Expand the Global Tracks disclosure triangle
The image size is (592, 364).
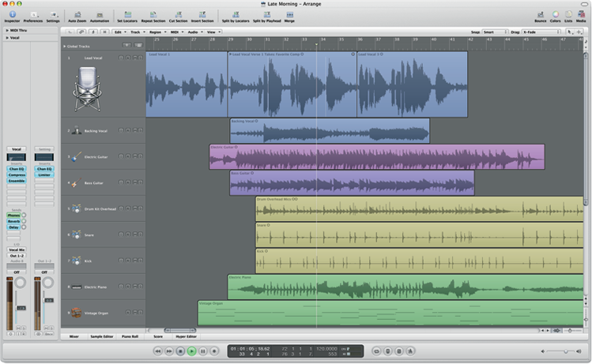point(65,46)
